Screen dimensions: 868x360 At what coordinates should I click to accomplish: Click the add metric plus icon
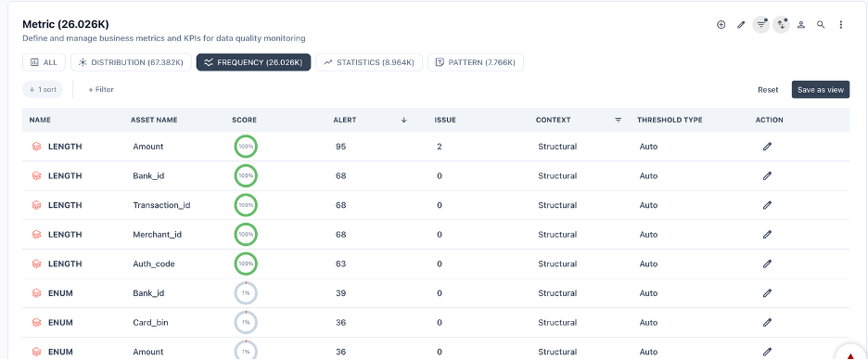click(721, 24)
